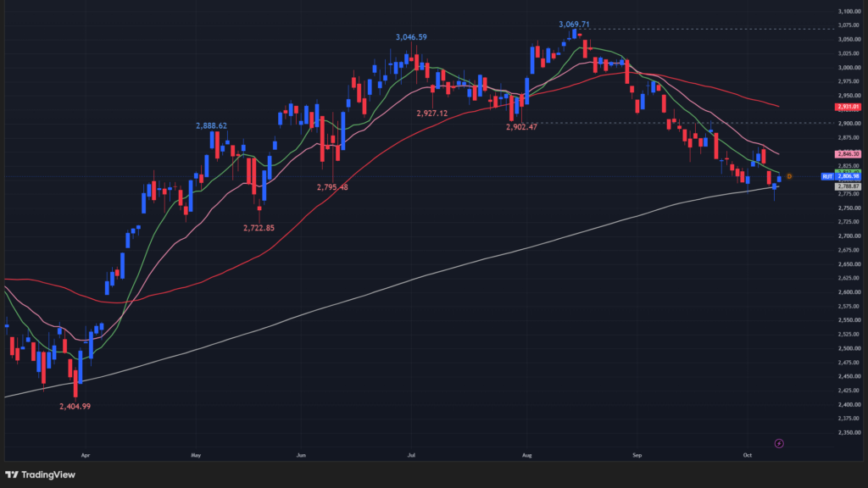Click the Apr label on the time axis
The height and width of the screenshot is (488, 868).
pos(86,455)
